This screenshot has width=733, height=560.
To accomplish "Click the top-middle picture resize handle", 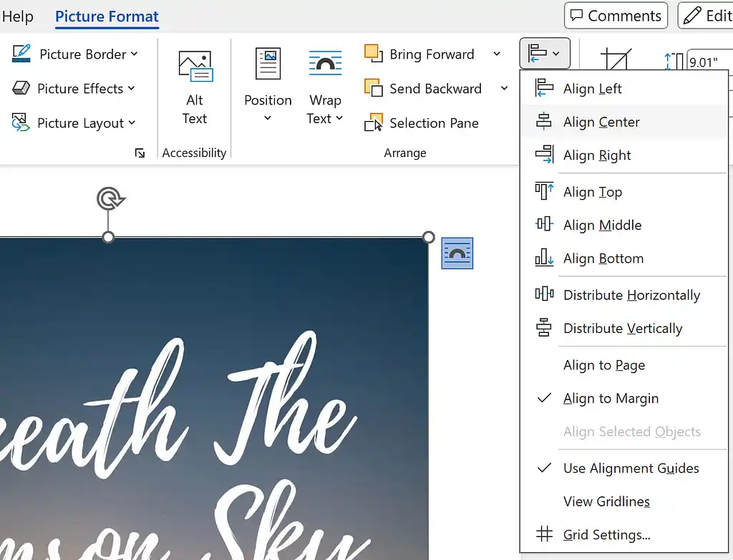I will coord(108,237).
